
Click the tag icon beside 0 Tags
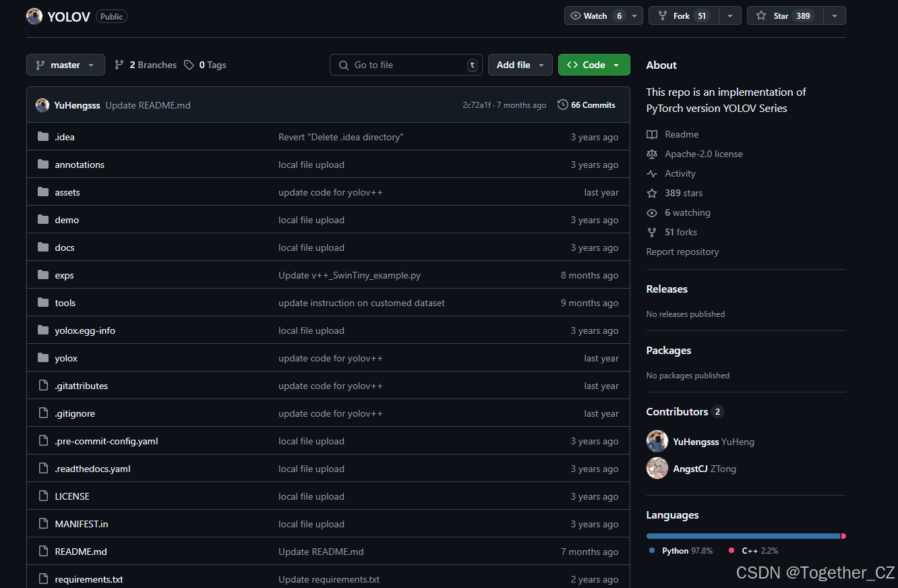pyautogui.click(x=189, y=65)
